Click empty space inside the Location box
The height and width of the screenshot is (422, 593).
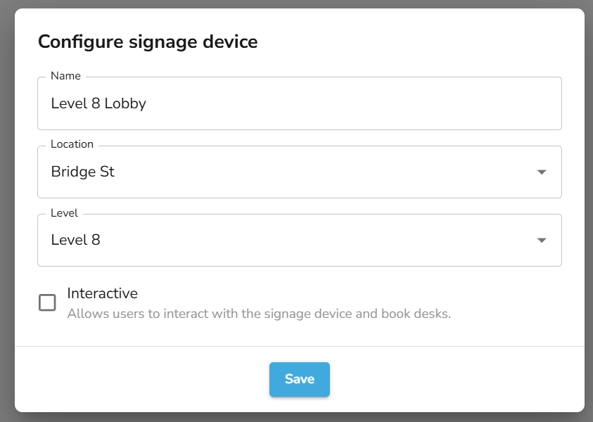(x=321, y=172)
